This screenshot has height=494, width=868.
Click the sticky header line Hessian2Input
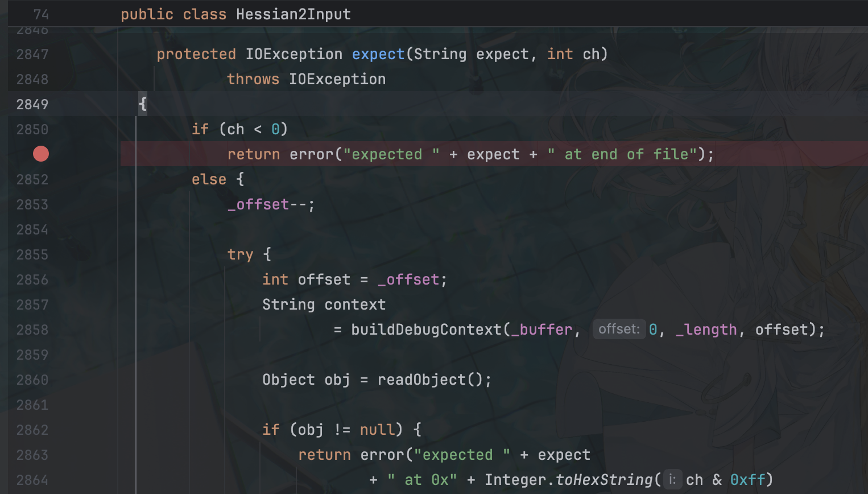293,14
